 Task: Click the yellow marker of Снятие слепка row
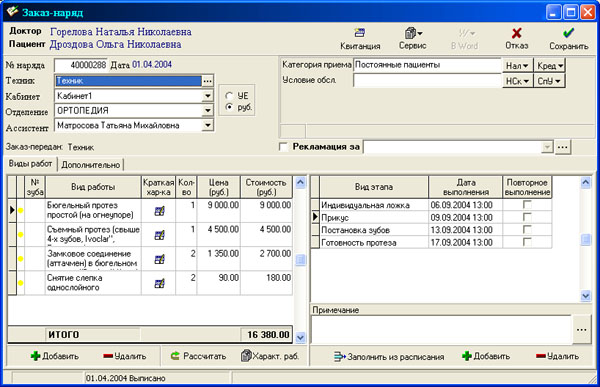21,283
